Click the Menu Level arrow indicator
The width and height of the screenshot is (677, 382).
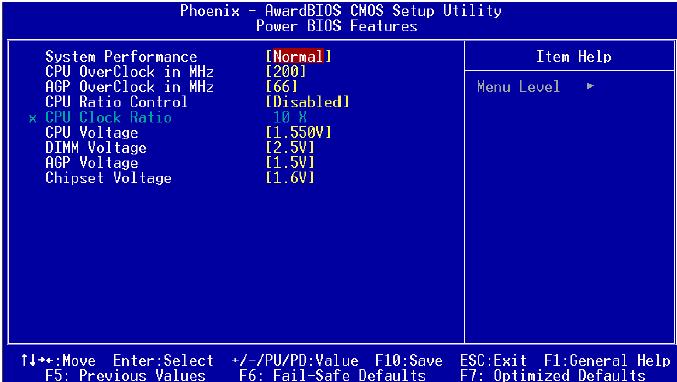pos(590,86)
